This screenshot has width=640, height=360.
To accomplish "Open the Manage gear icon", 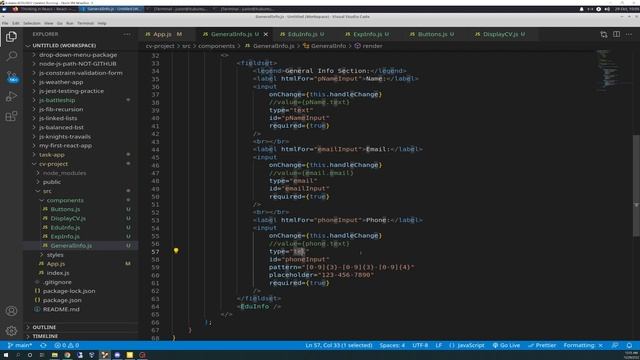I will point(11,331).
